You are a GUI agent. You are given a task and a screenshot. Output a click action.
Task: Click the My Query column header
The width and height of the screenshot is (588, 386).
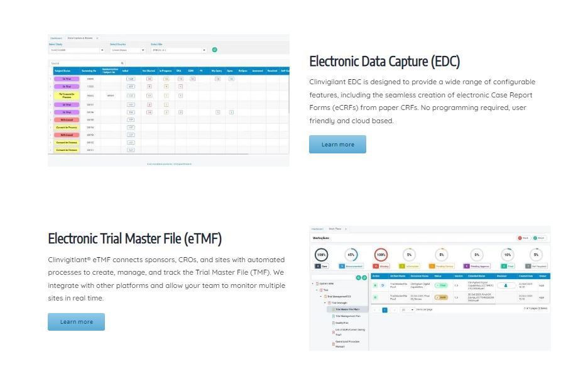(x=217, y=71)
